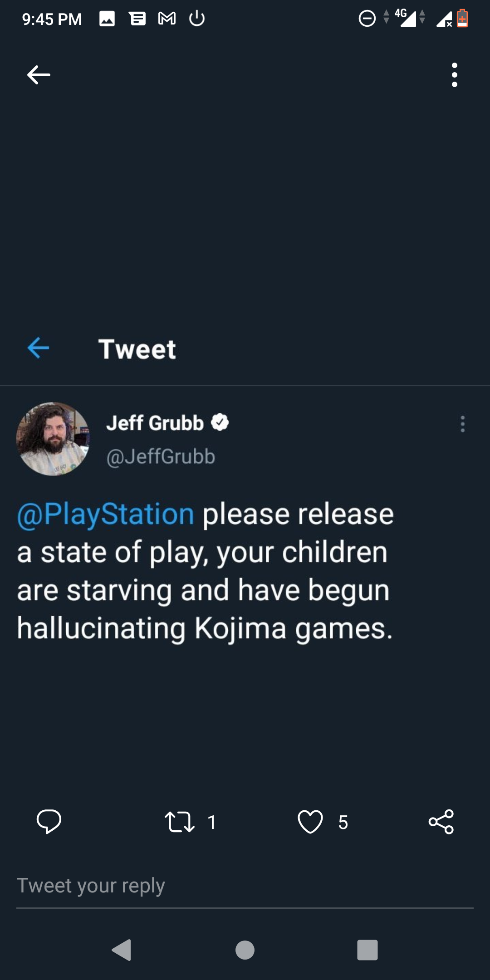Tap the Gmail notification icon in status bar
Viewport: 490px width, 980px height.
[167, 19]
